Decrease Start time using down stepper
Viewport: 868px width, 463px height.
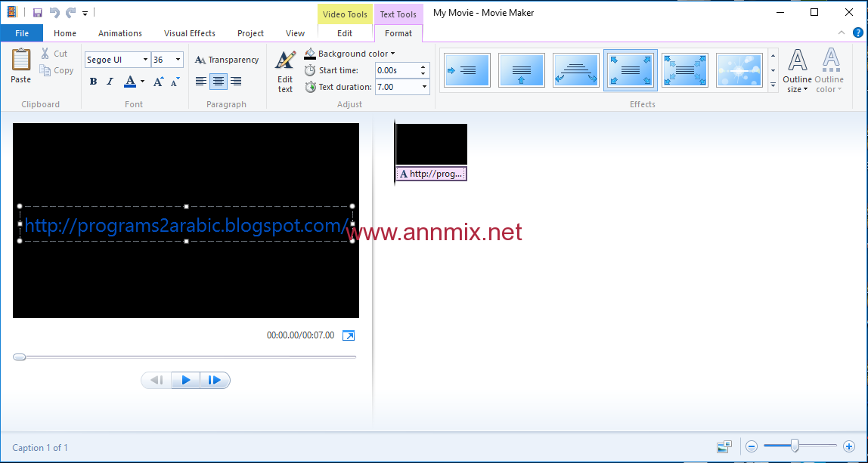(x=423, y=73)
